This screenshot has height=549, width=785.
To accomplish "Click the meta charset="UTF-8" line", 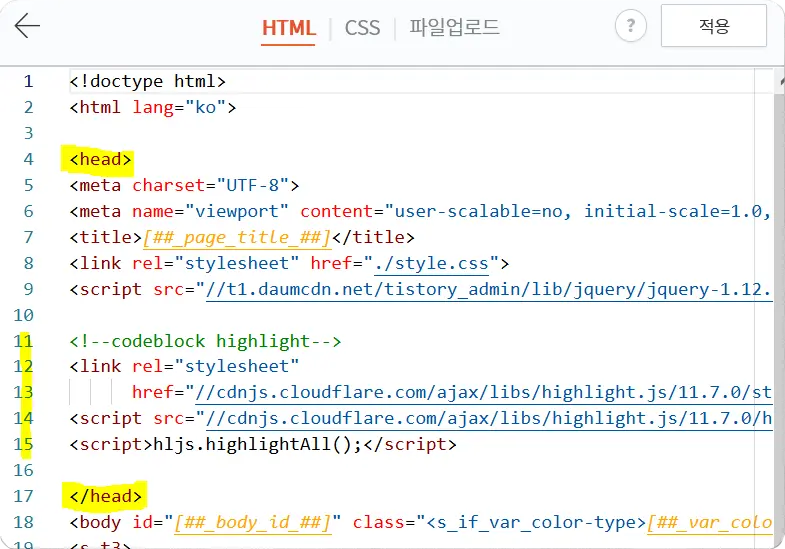I will click(x=184, y=185).
